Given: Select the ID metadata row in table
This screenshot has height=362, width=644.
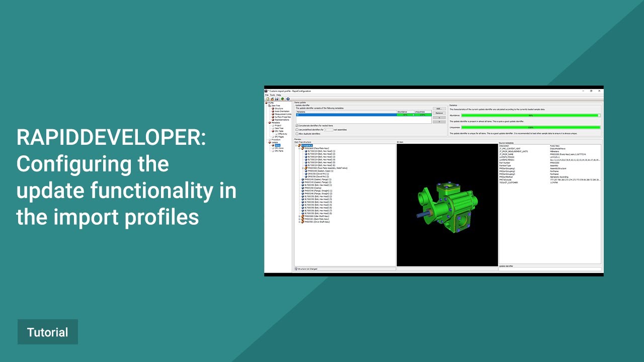Looking at the screenshot, I should point(363,115).
